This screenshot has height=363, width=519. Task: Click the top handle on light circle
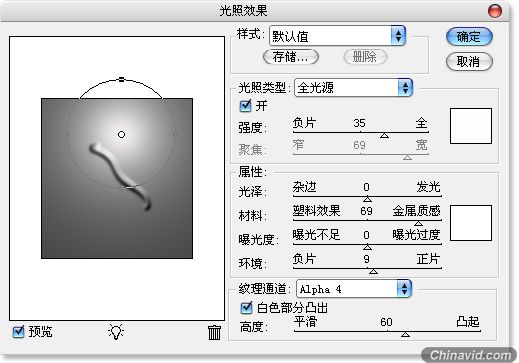click(122, 79)
